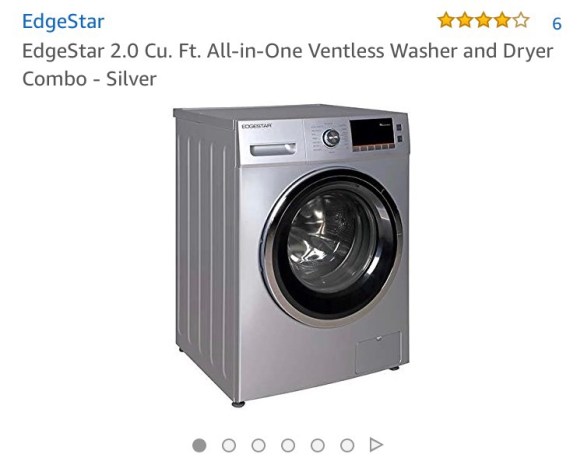
Task: Select the first filled carousel dot
Action: point(199,445)
